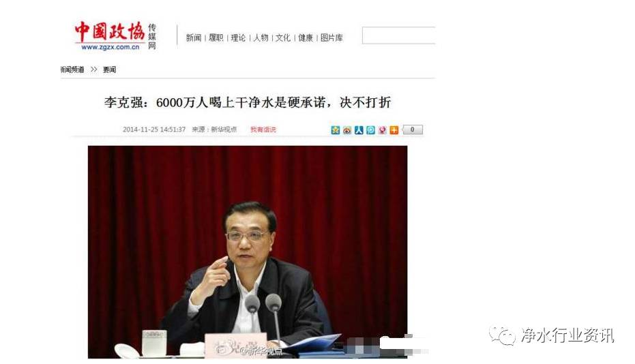Open the 健康 section

[x=306, y=37]
